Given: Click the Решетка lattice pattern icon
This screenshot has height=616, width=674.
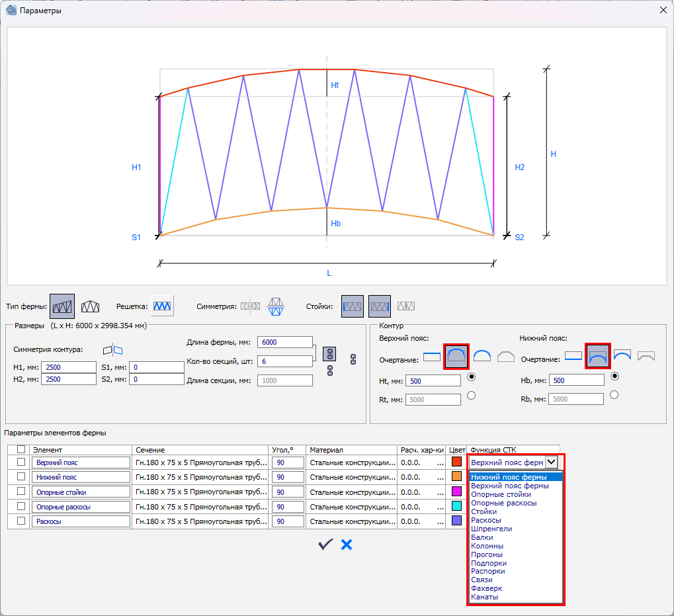Looking at the screenshot, I should coord(162,306).
